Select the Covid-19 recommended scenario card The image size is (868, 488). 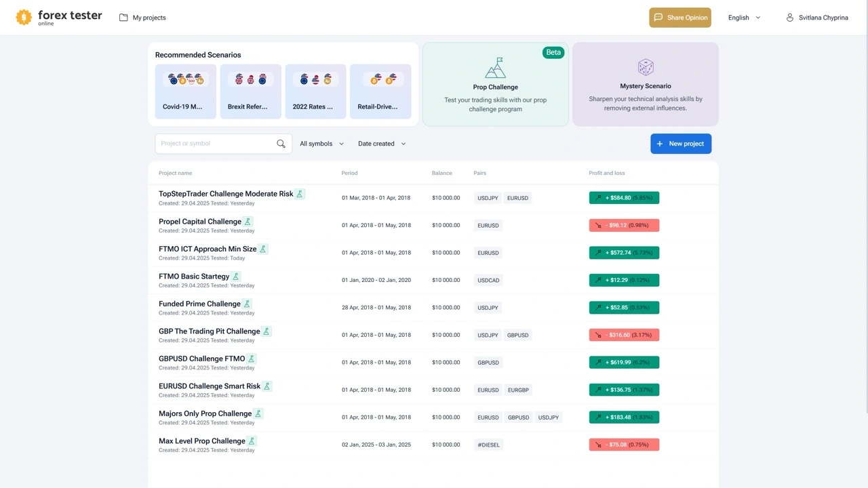click(185, 91)
